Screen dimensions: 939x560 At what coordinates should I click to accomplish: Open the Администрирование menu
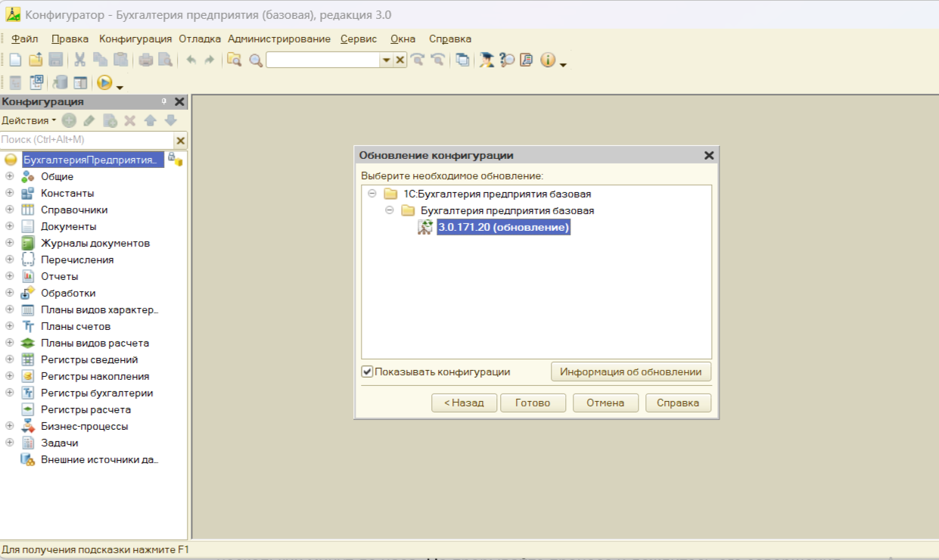279,39
